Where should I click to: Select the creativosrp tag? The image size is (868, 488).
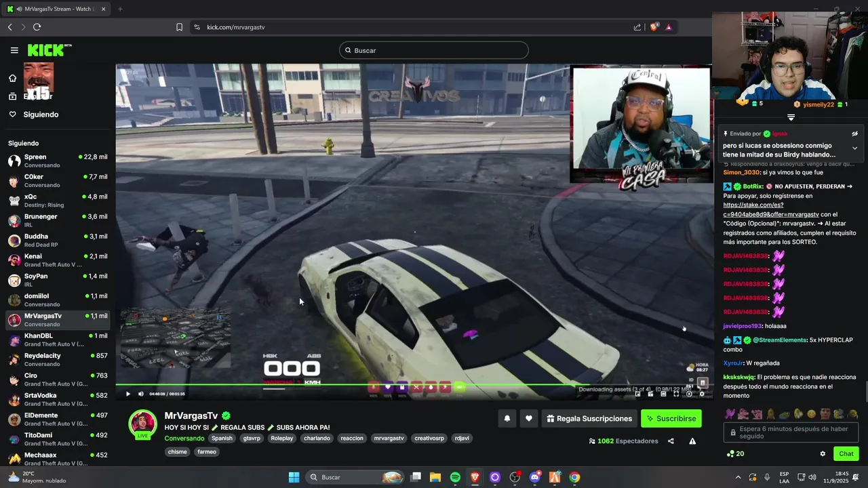(429, 439)
